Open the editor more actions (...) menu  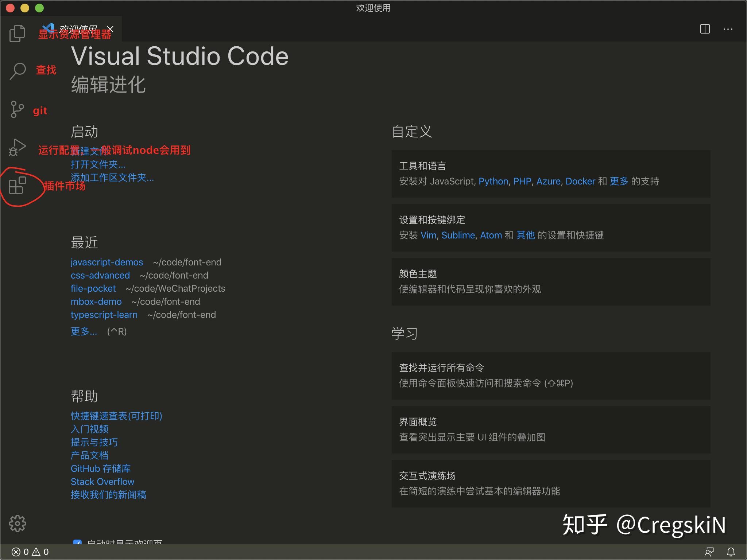coord(728,29)
